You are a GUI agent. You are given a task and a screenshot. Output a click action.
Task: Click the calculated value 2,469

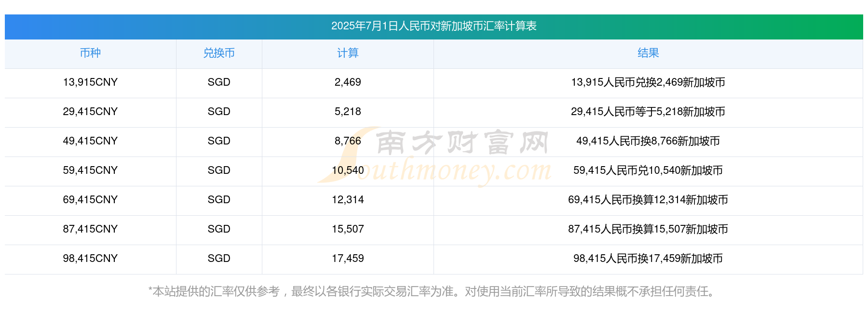coord(348,82)
